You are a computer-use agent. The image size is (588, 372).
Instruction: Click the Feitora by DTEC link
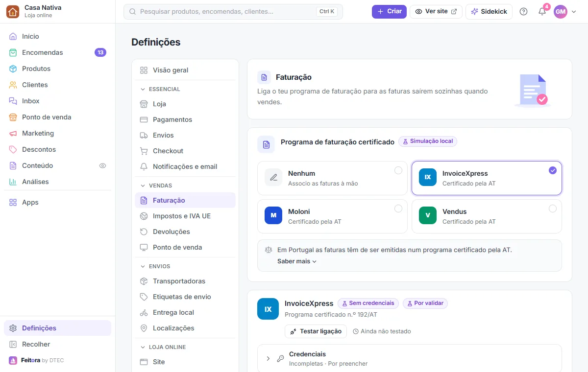tap(36, 360)
